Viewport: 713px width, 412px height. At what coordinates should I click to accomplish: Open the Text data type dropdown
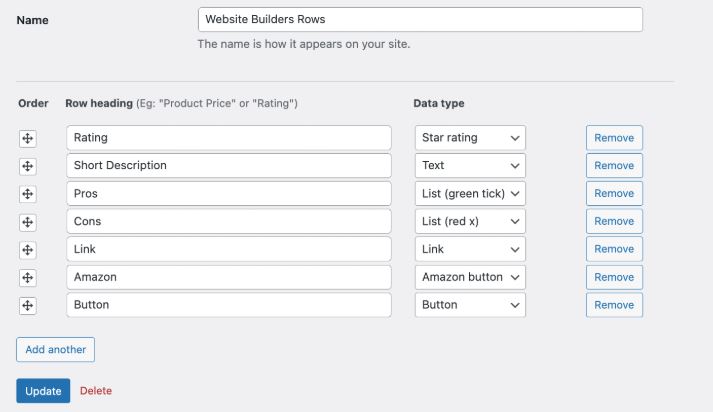pos(470,166)
